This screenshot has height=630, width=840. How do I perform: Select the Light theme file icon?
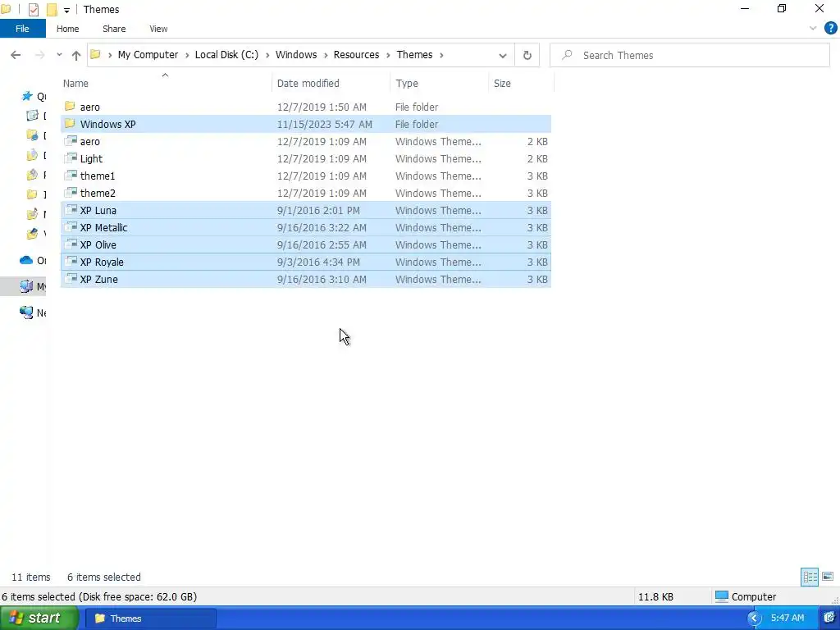(x=71, y=158)
